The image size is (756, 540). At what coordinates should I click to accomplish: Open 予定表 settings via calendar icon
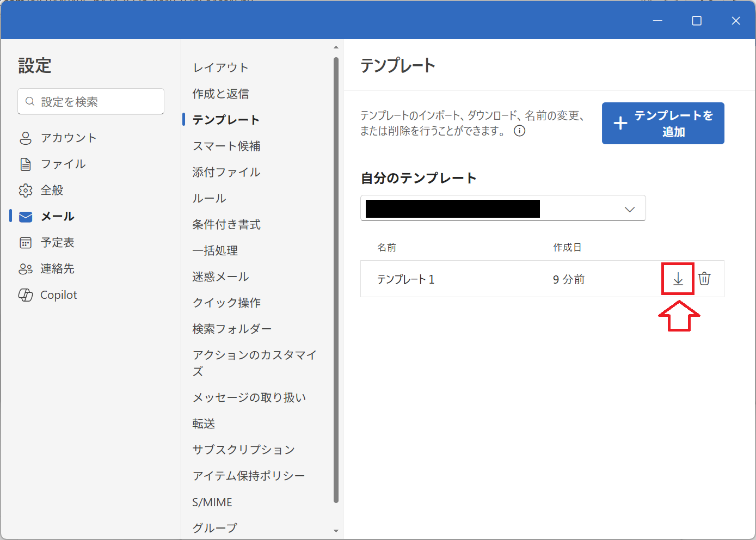click(x=26, y=242)
